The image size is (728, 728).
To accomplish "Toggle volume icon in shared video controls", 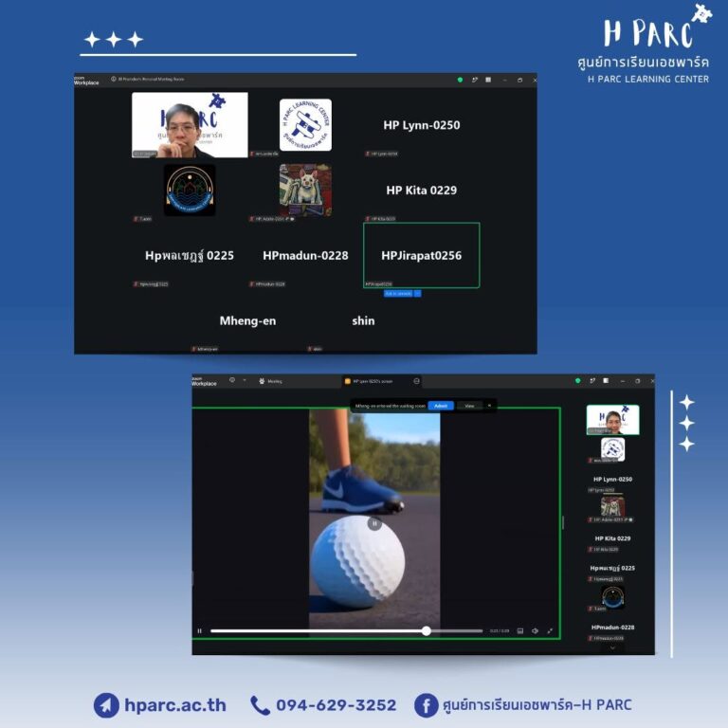I will (535, 631).
